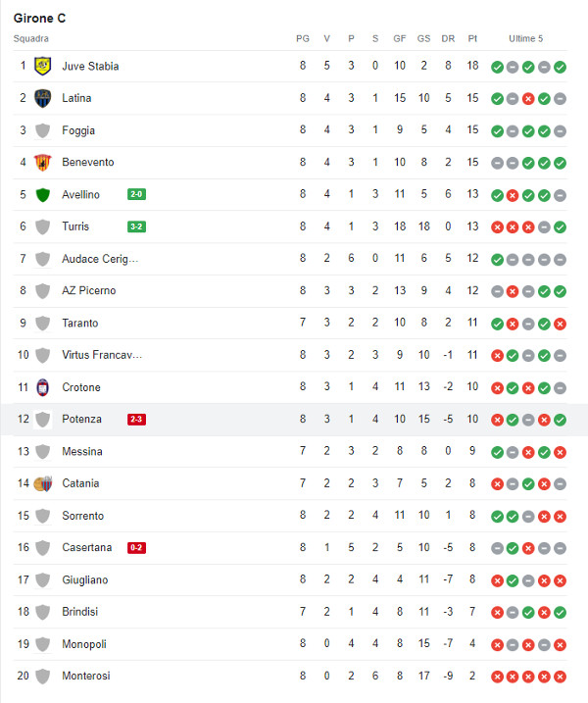Screen dimensions: 588x703
Task: Click the Pt points column header
Action: (x=472, y=38)
